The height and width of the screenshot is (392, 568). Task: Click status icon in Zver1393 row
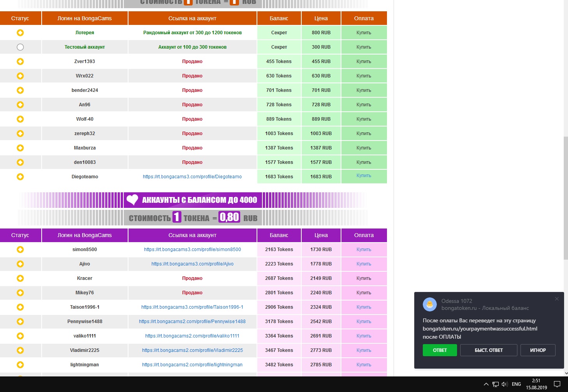tap(20, 62)
